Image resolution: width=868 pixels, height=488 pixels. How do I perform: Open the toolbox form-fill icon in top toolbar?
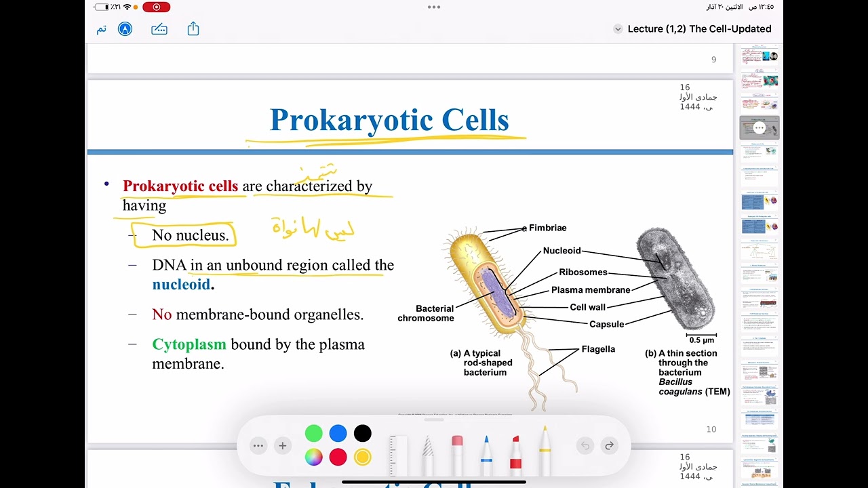click(159, 29)
